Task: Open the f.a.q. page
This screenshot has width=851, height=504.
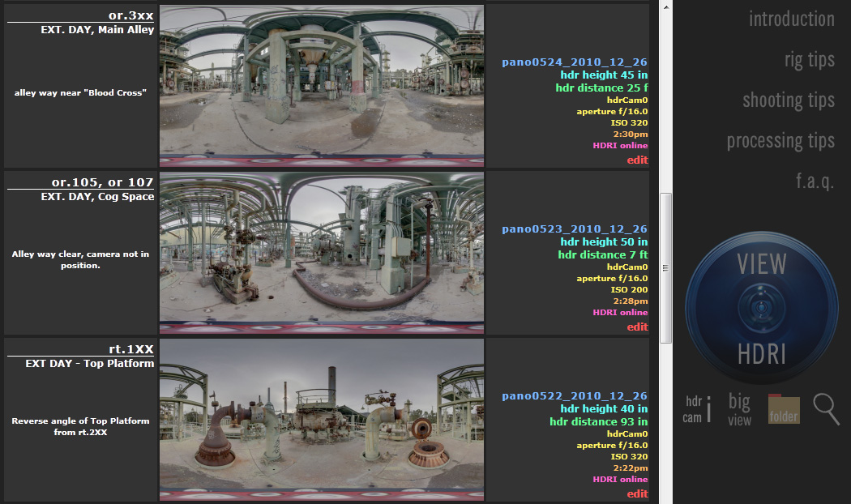Action: coord(815,182)
